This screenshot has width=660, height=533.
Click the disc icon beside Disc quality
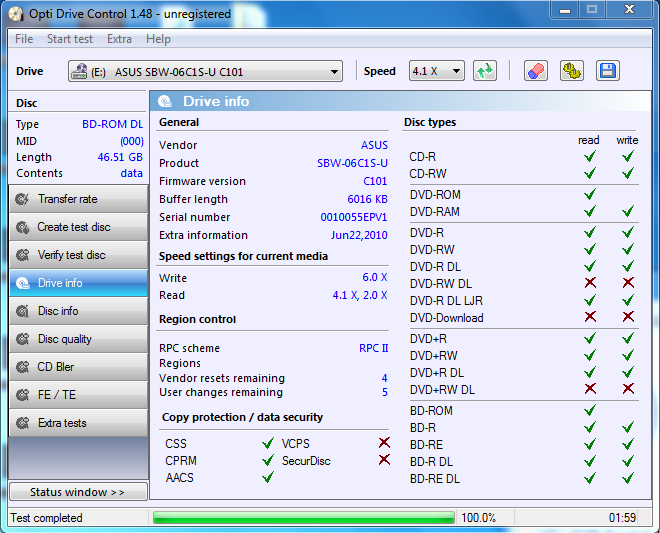coord(22,339)
